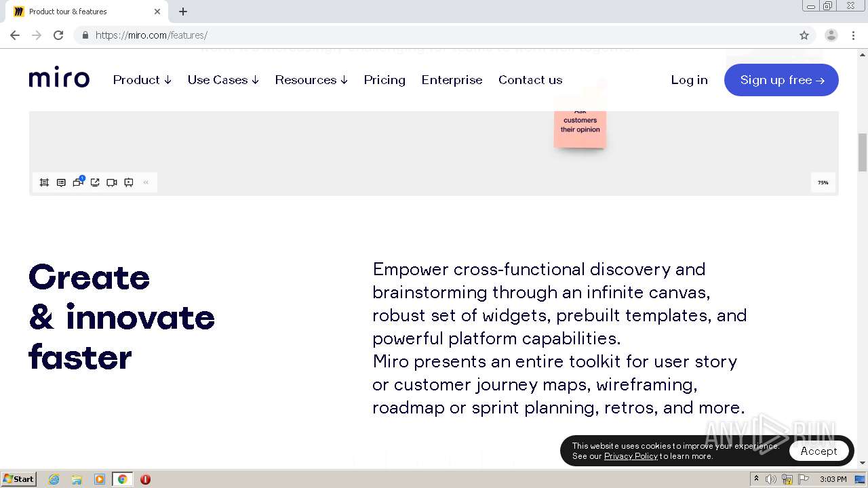
Task: Reload the current page
Action: (x=58, y=35)
